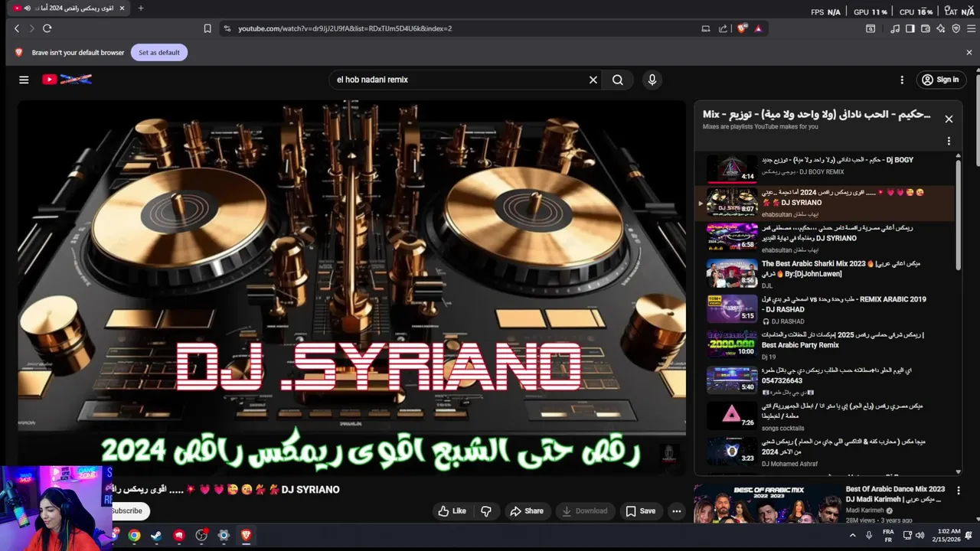Like the video
The width and height of the screenshot is (980, 551).
tap(452, 511)
